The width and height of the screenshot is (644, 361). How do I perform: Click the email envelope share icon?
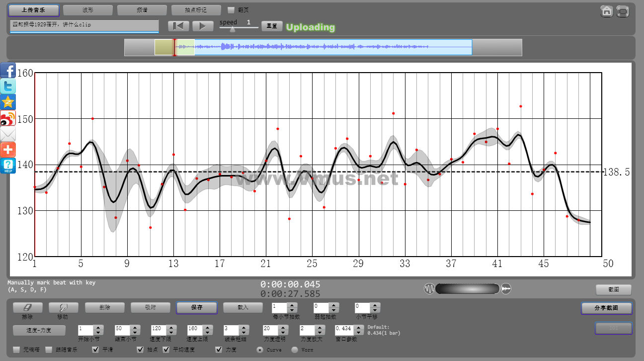point(8,134)
